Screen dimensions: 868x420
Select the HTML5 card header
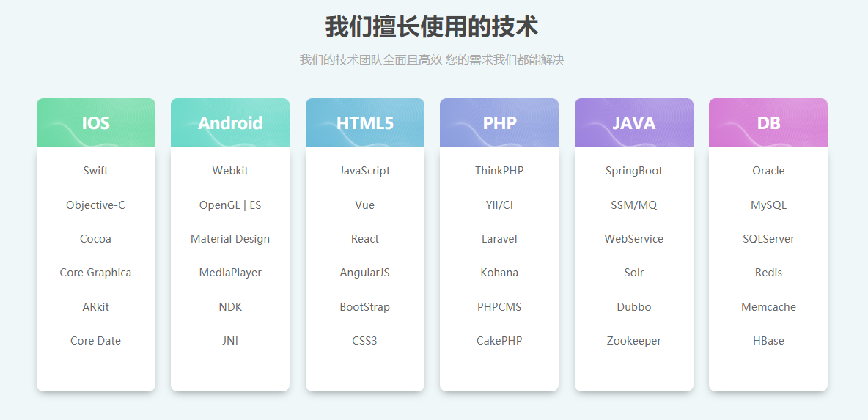click(x=365, y=123)
